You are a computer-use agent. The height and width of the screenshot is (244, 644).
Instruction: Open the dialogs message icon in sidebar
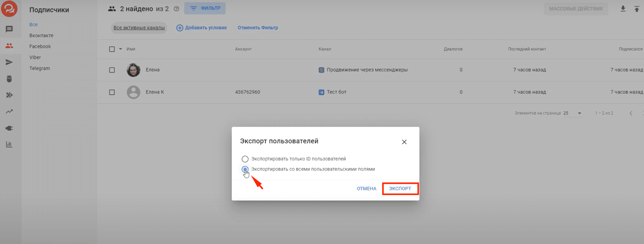[9, 29]
